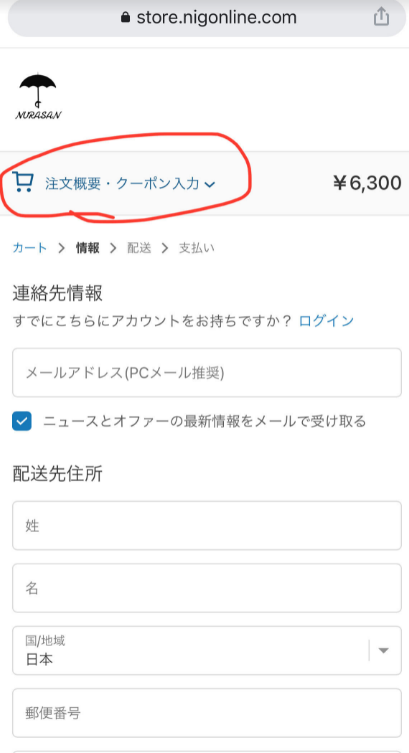Go back to カート breadcrumb
Screen dimensions: 409x753
click(x=30, y=248)
